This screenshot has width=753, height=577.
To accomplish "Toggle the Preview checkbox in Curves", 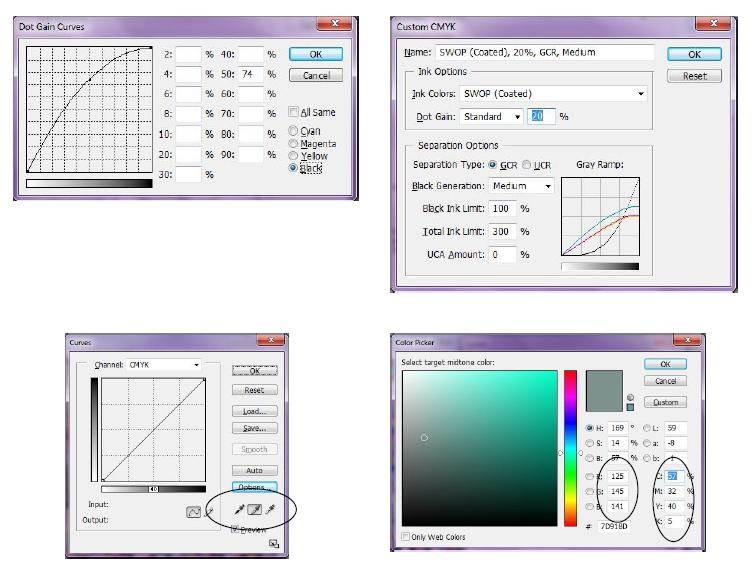I will coord(235,529).
